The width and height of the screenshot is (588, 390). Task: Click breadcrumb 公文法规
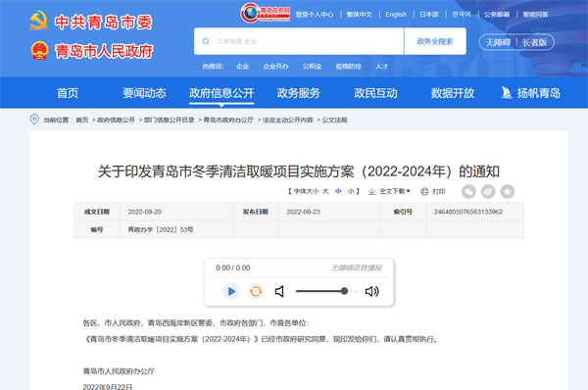click(x=335, y=120)
